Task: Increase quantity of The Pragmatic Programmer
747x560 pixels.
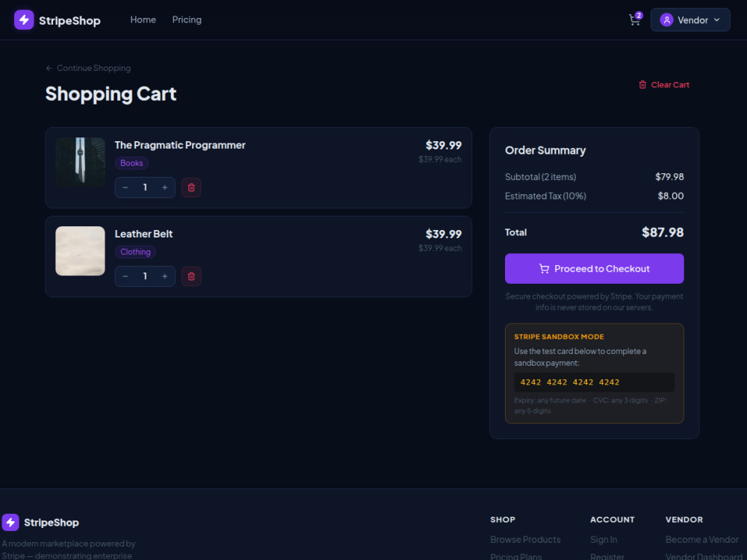Action: click(x=165, y=187)
